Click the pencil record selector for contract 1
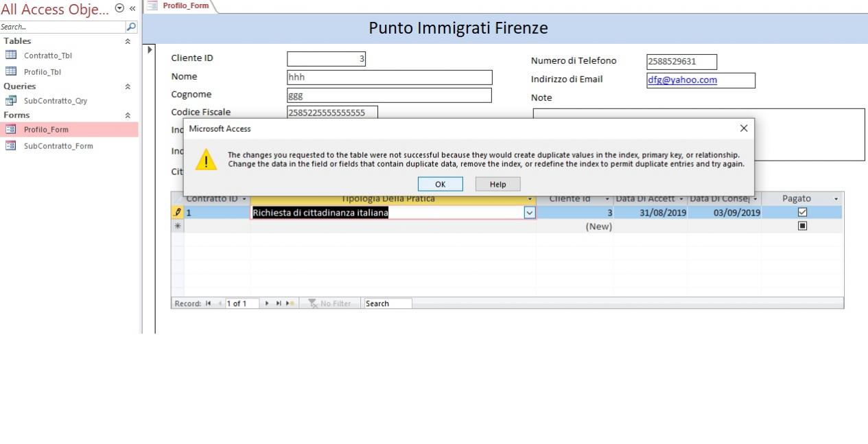This screenshot has height=444, width=868. (177, 213)
